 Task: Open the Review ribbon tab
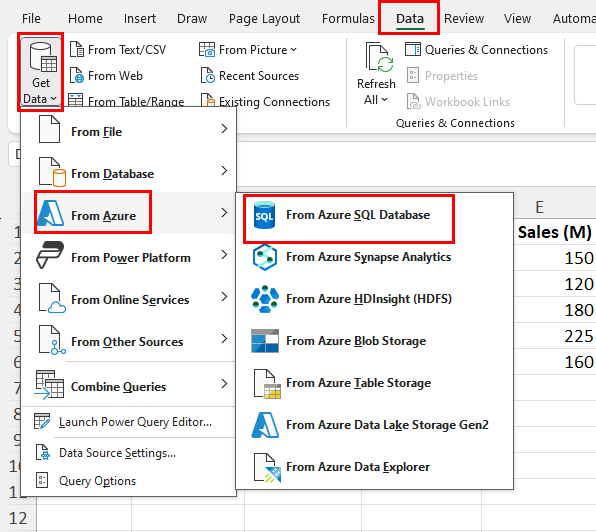click(x=464, y=18)
